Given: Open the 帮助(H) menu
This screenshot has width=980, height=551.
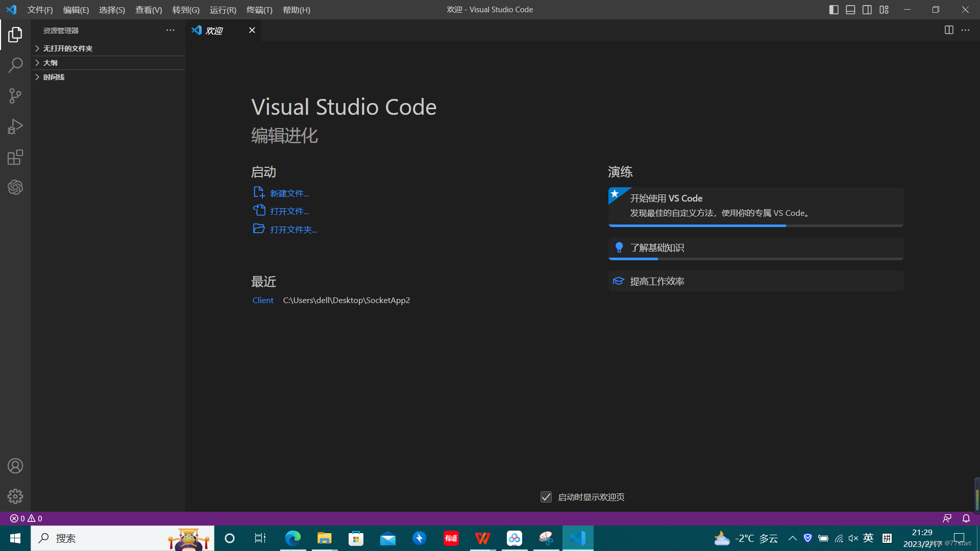Looking at the screenshot, I should (297, 10).
